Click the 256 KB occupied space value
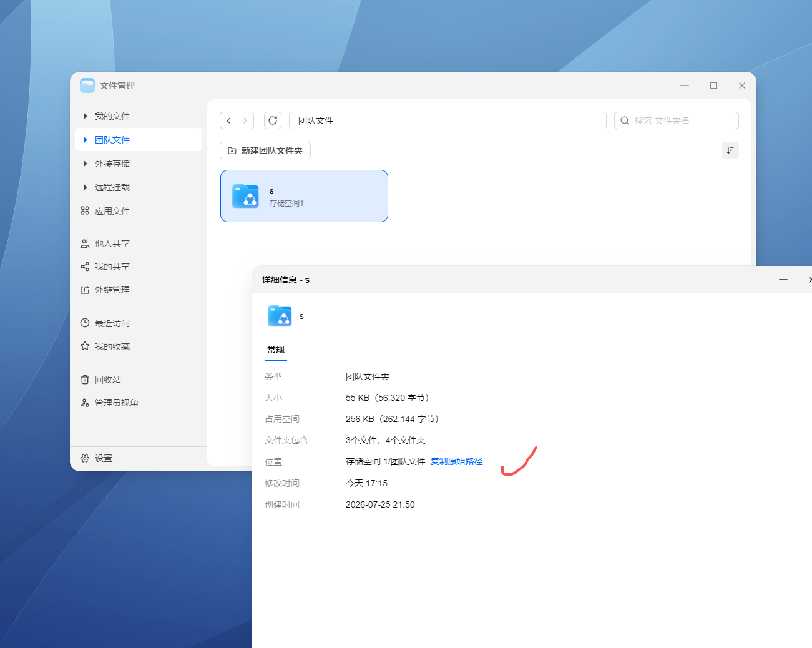Viewport: 812px width, 648px height. pyautogui.click(x=393, y=419)
